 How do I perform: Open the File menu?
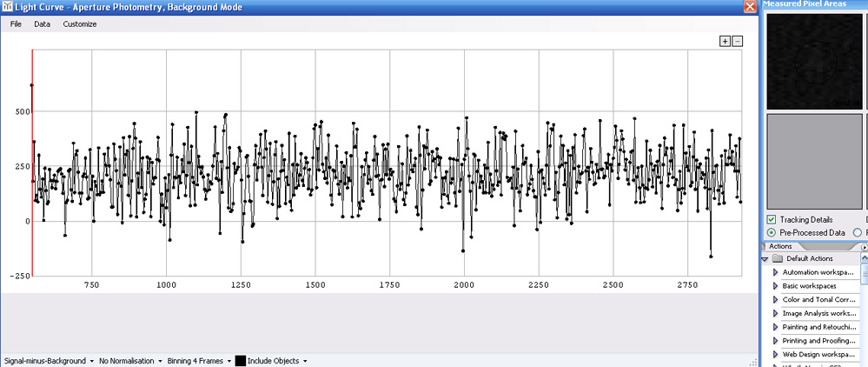click(16, 23)
